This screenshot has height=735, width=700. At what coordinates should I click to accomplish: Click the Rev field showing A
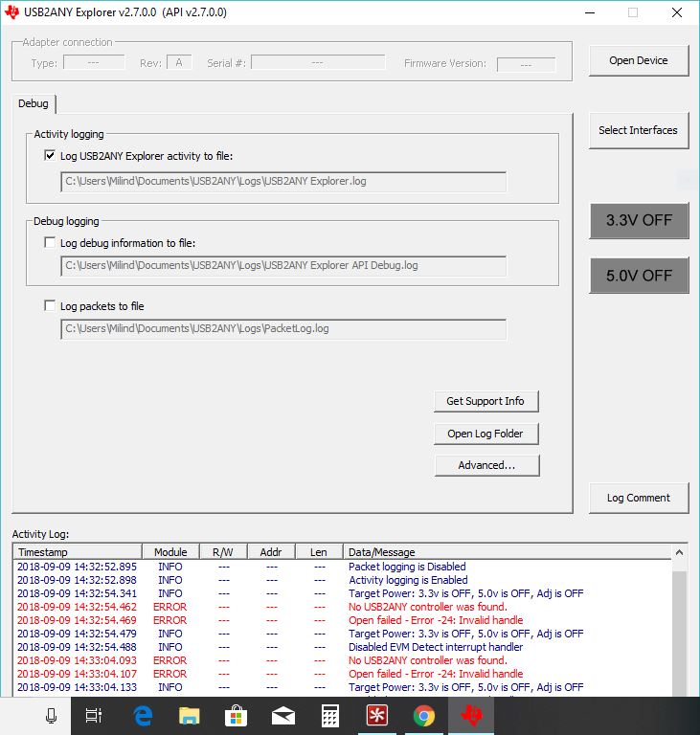point(179,62)
